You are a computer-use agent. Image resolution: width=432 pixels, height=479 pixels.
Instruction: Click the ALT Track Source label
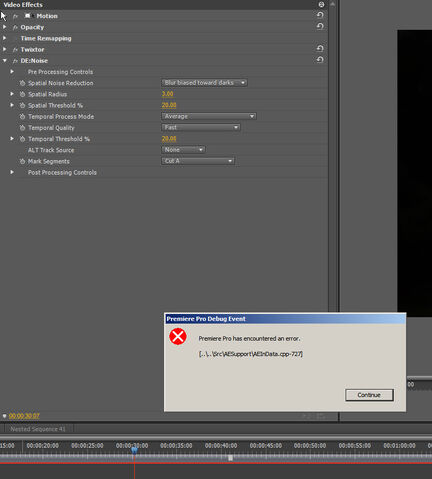click(x=51, y=150)
